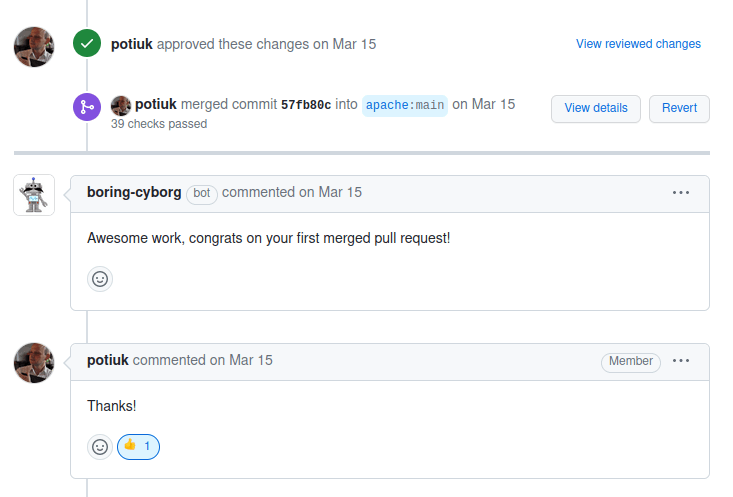Open potiuk avatar beside Thanks comment
The width and height of the screenshot is (733, 497).
[34, 363]
